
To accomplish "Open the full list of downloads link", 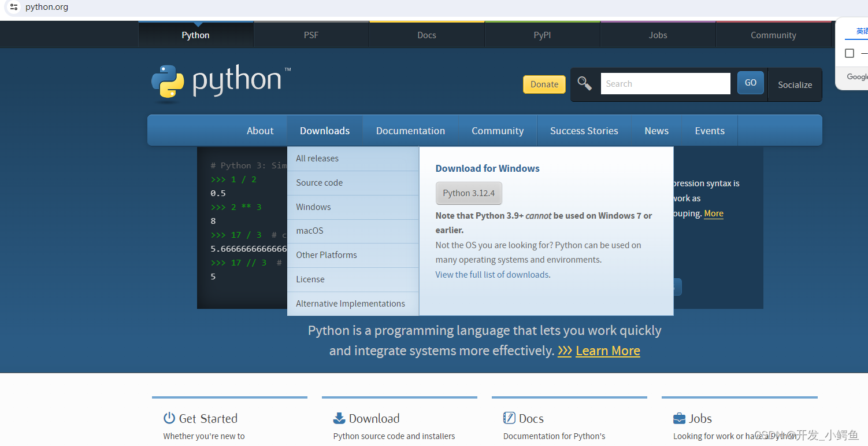I will (492, 274).
